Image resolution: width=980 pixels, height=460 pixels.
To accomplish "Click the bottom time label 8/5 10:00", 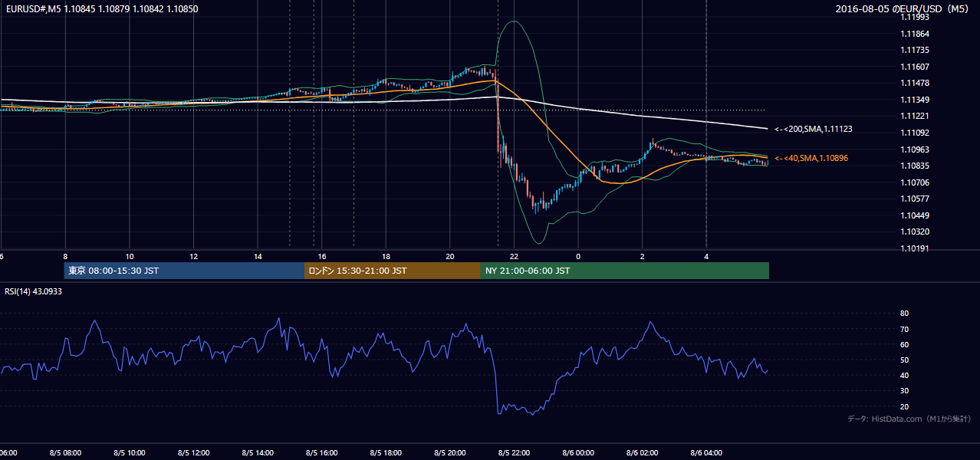I will (130, 453).
